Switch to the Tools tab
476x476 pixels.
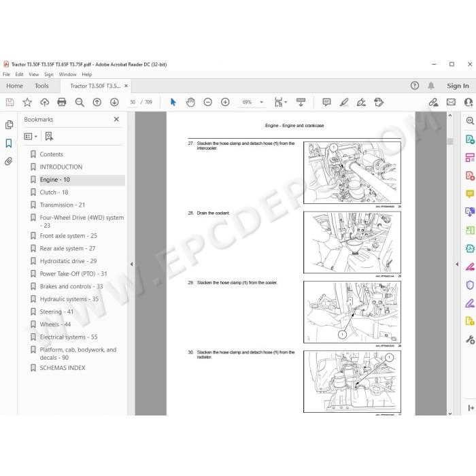pyautogui.click(x=41, y=86)
